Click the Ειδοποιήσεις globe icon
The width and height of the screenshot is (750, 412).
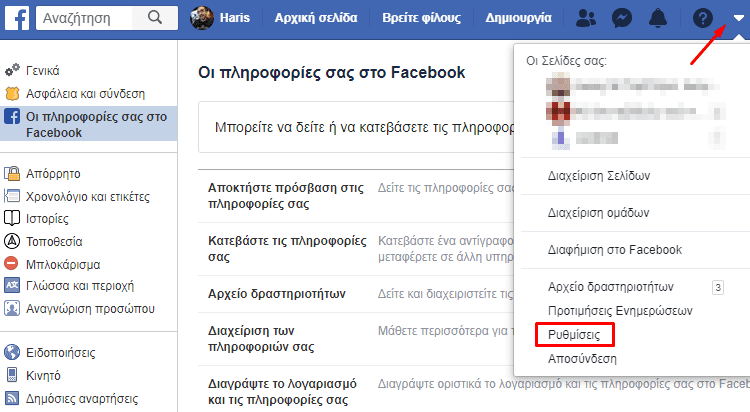coord(12,352)
